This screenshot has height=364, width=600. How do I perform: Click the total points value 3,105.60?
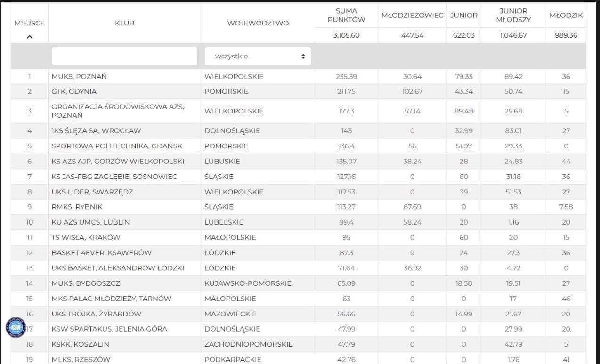point(346,35)
